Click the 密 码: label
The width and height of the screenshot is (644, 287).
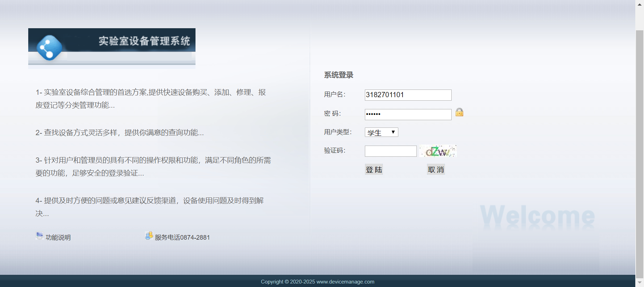332,114
